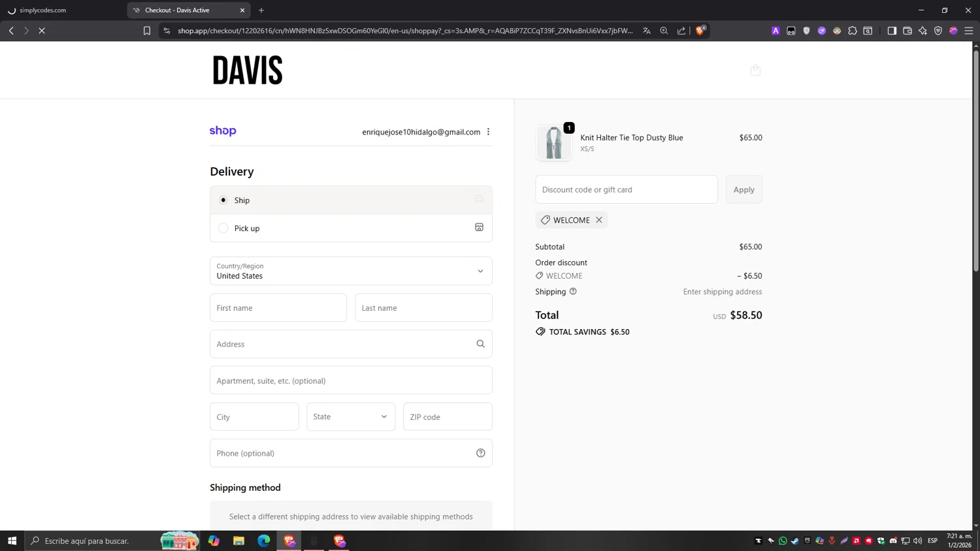Open Windows Start menu
The height and width of the screenshot is (551, 980).
(x=12, y=541)
